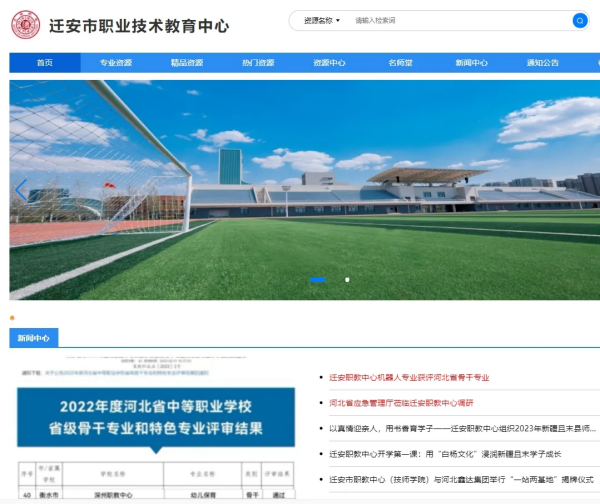Read news about 机器人专业 获评骨干专业
The width and height of the screenshot is (600, 504).
409,378
